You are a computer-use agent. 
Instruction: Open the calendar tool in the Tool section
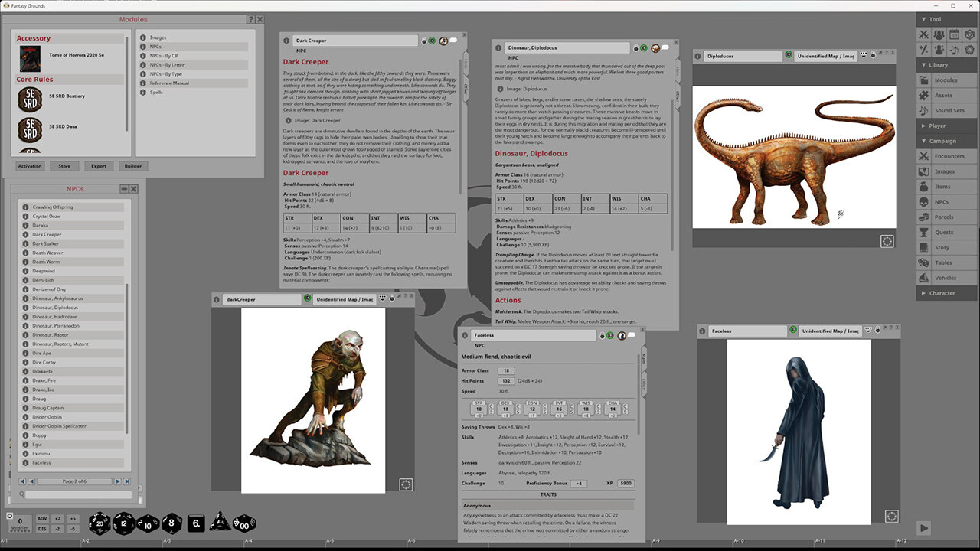point(954,34)
